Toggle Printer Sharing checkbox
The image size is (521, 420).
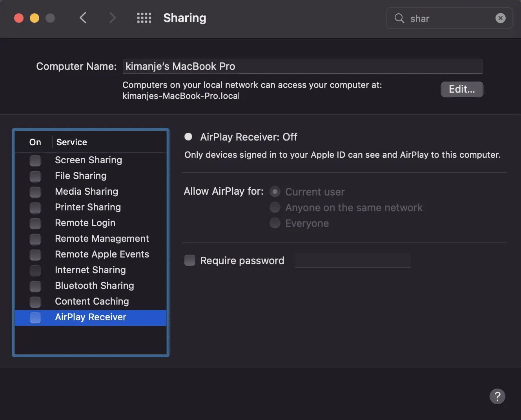35,208
